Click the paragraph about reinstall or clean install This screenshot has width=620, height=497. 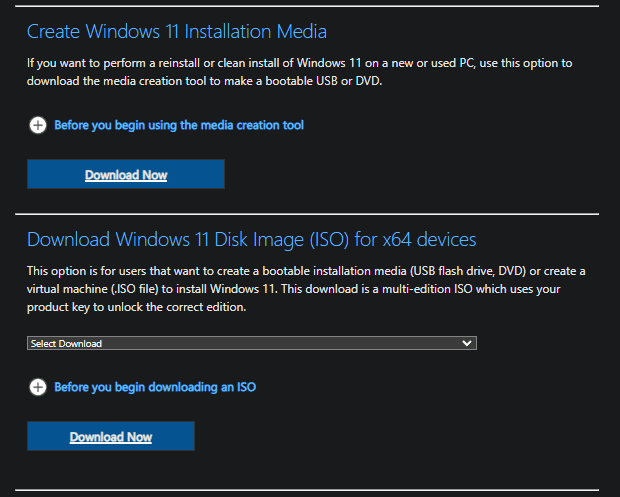tap(299, 72)
